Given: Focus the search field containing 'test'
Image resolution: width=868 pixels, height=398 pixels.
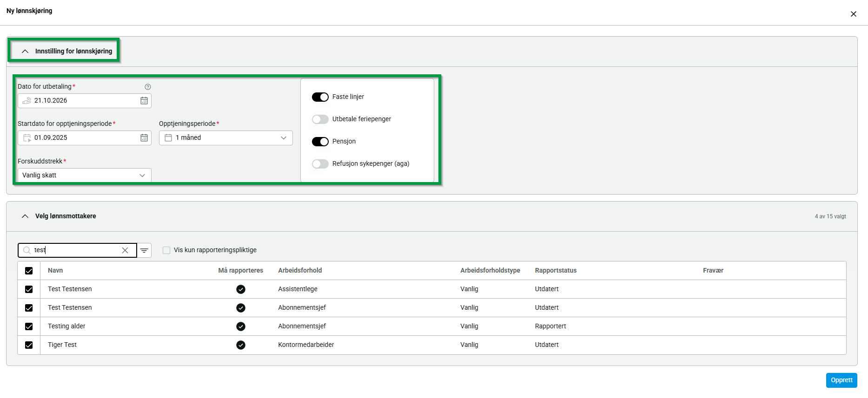Looking at the screenshot, I should 77,250.
